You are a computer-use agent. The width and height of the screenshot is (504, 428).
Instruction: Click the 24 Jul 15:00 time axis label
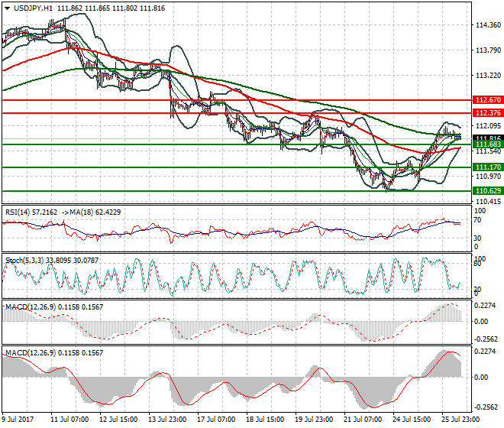click(412, 420)
